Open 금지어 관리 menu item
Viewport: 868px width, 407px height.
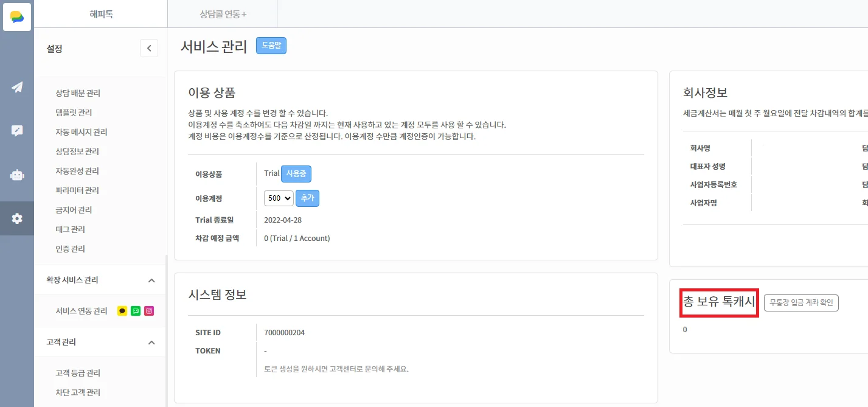point(74,210)
